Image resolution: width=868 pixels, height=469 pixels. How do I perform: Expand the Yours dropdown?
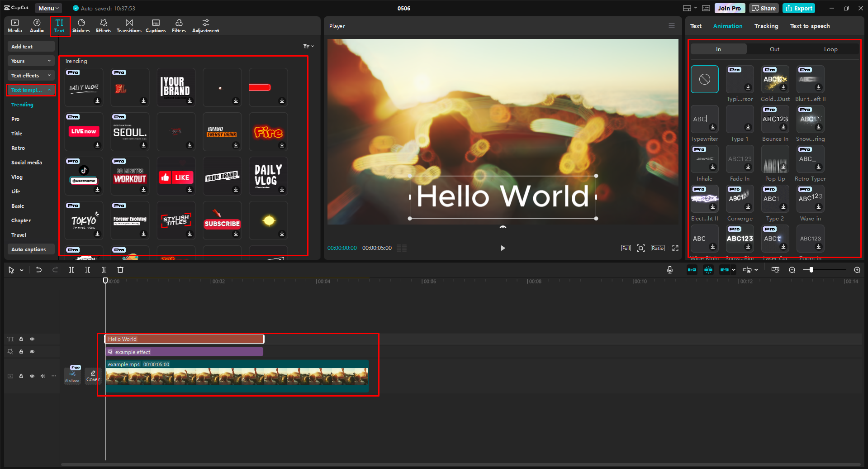[x=31, y=61]
